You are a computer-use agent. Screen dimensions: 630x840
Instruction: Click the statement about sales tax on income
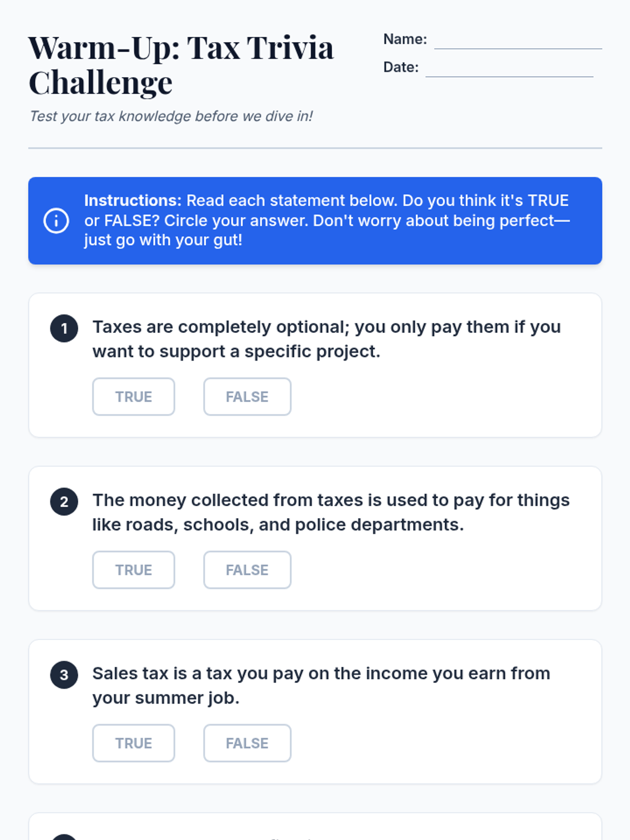coord(321,686)
